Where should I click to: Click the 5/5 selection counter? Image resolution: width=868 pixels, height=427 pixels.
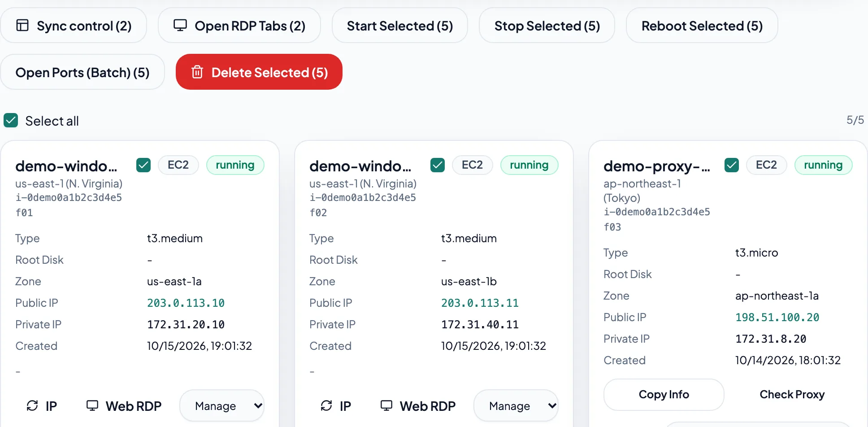[855, 120]
